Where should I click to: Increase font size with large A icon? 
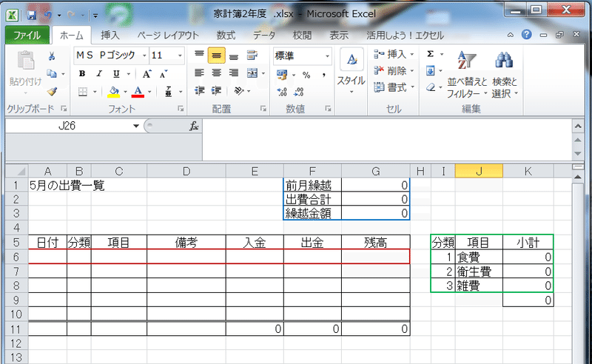[x=147, y=74]
